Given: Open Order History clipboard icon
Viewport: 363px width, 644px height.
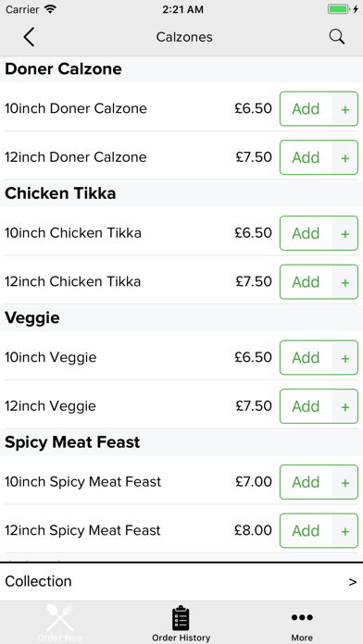Looking at the screenshot, I should point(181,618).
